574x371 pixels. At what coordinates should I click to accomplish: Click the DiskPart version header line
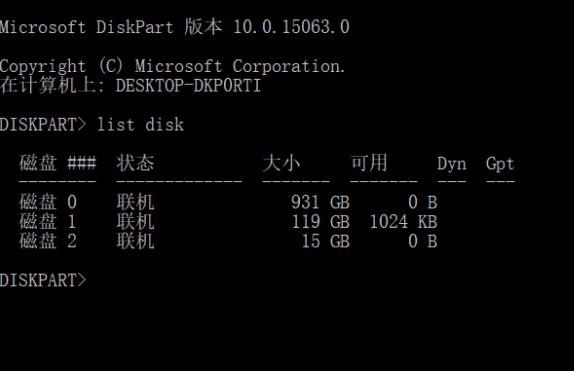pos(174,27)
